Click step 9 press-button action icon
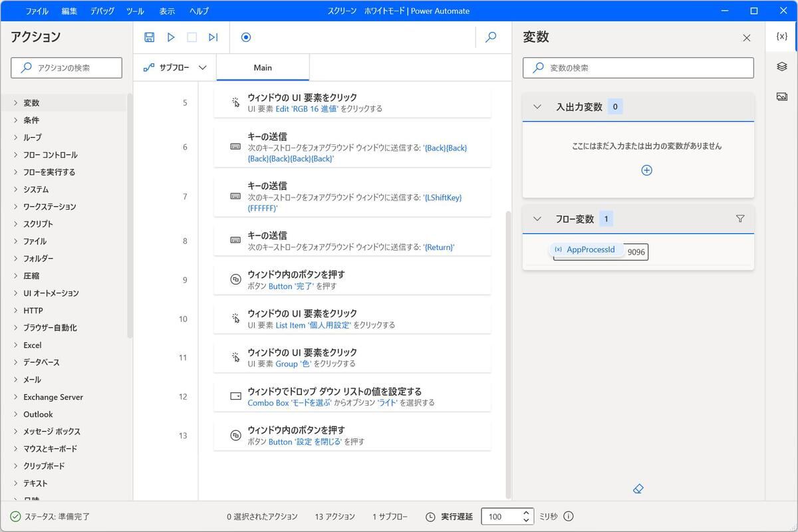The width and height of the screenshot is (798, 532). 235,280
